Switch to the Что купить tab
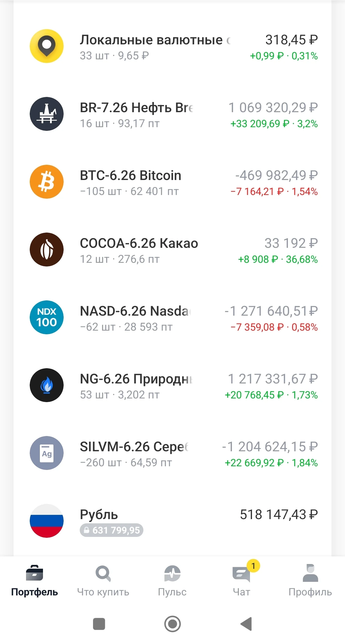 point(103,581)
